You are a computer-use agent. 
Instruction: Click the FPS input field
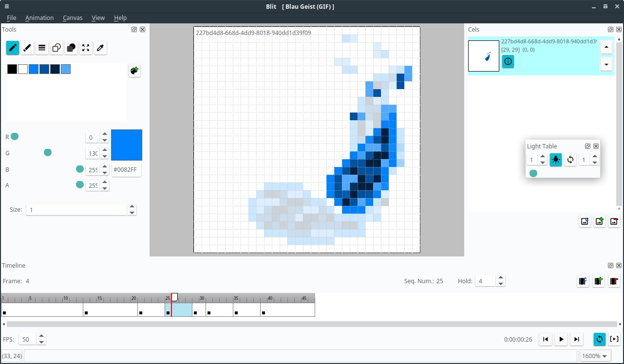coord(28,339)
